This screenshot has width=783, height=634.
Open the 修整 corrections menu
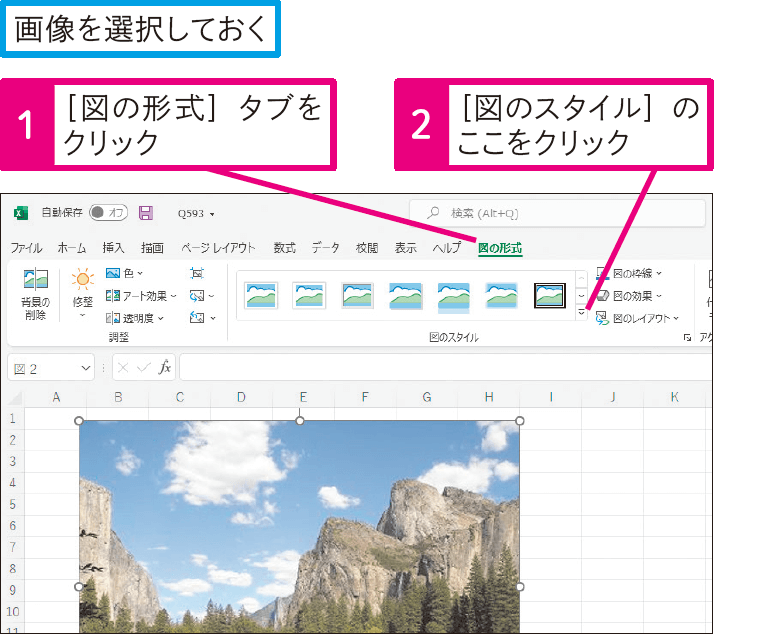[82, 295]
